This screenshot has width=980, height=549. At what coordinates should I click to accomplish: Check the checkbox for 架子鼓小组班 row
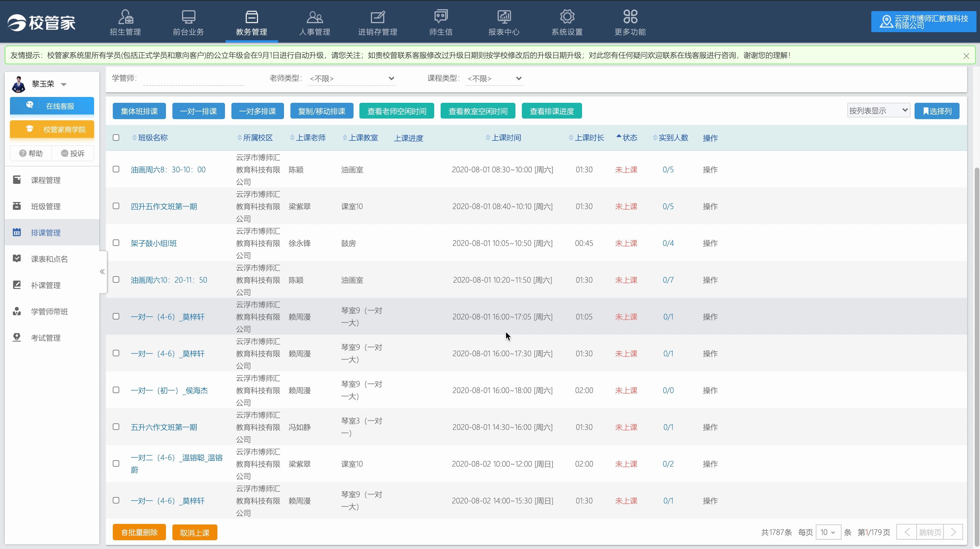tap(116, 243)
